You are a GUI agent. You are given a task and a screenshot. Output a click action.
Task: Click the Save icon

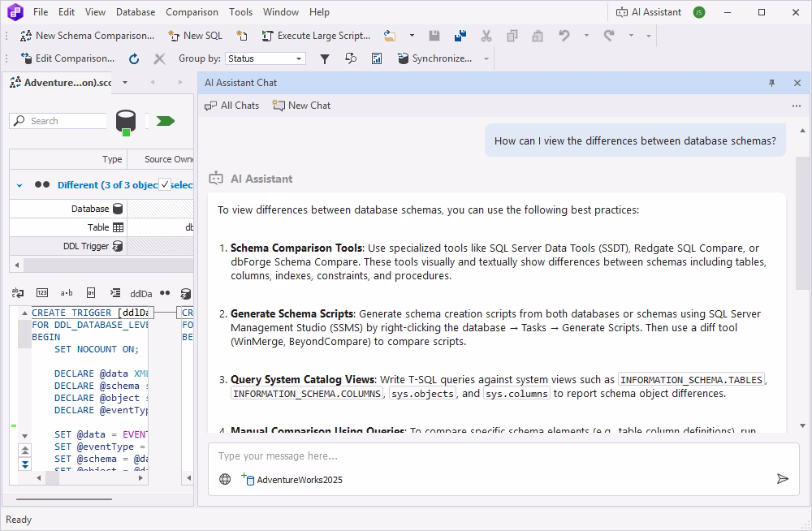(434, 36)
